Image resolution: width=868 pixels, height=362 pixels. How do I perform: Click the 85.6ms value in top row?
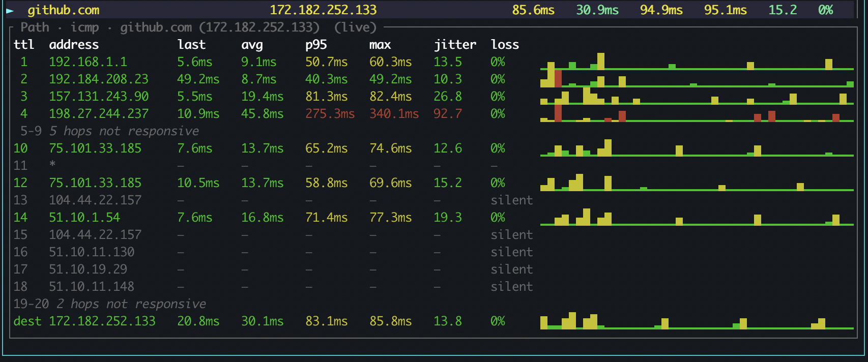(x=533, y=10)
